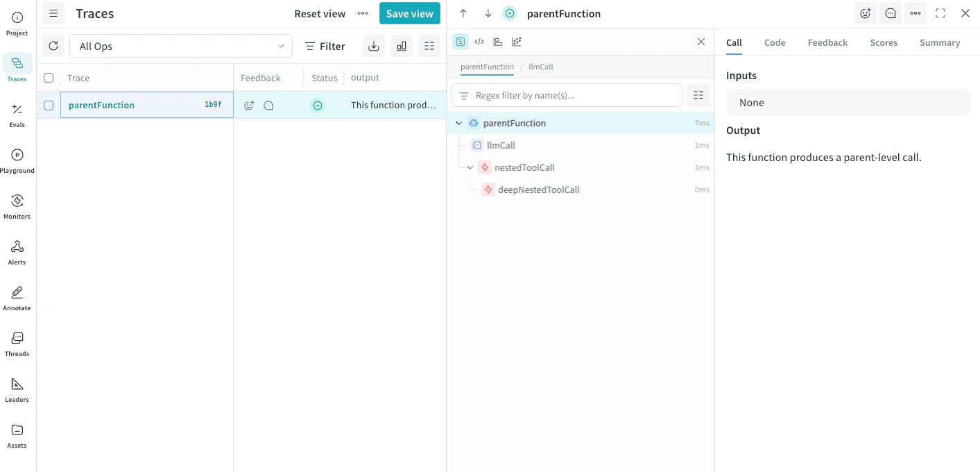Screen dimensions: 980x472
Task: Click Reset view
Action: coord(320,13)
